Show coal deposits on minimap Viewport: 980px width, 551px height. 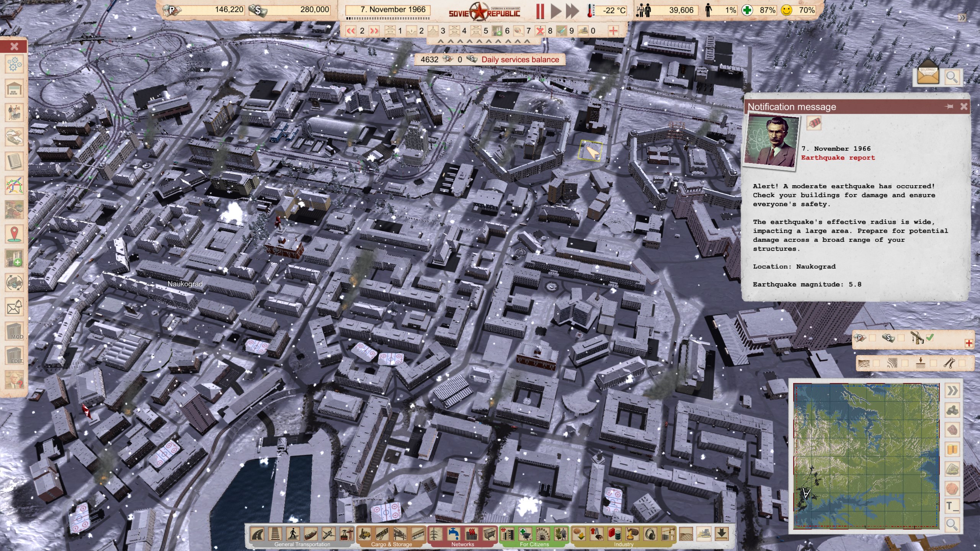click(x=952, y=411)
